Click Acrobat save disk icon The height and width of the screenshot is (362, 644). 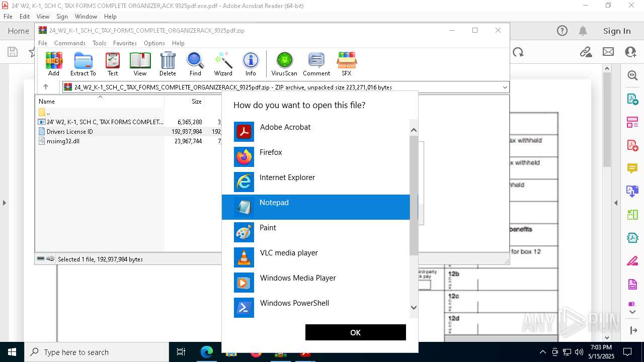[13, 52]
